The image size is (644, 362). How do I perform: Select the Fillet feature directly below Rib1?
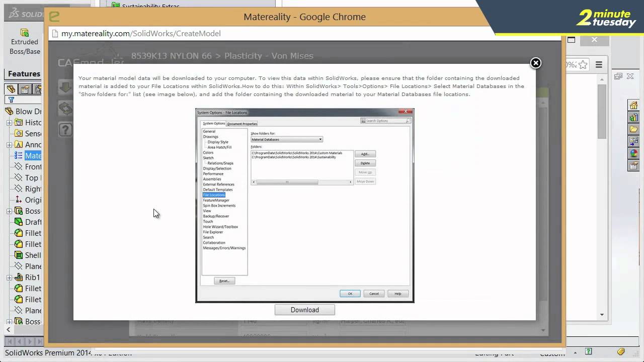coord(28,289)
